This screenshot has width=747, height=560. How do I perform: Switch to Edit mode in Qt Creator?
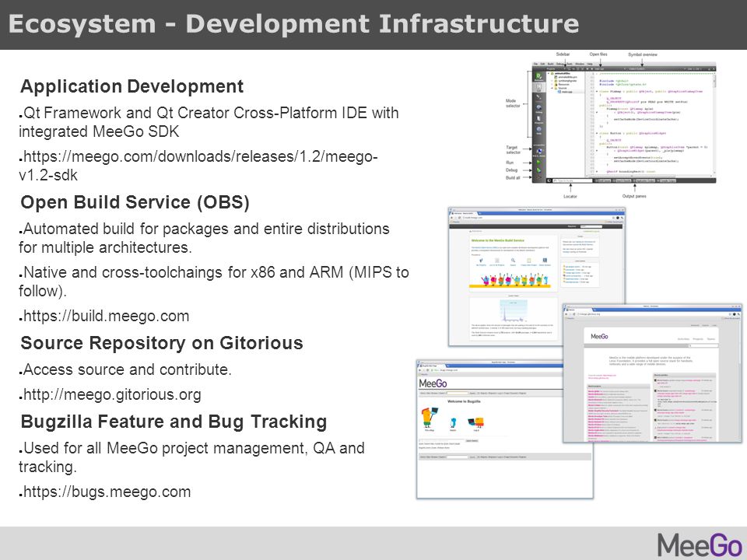538,88
